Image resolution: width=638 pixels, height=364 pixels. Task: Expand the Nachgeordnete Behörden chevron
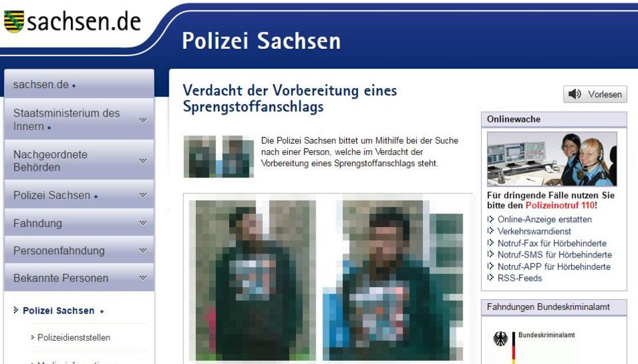coord(143,161)
